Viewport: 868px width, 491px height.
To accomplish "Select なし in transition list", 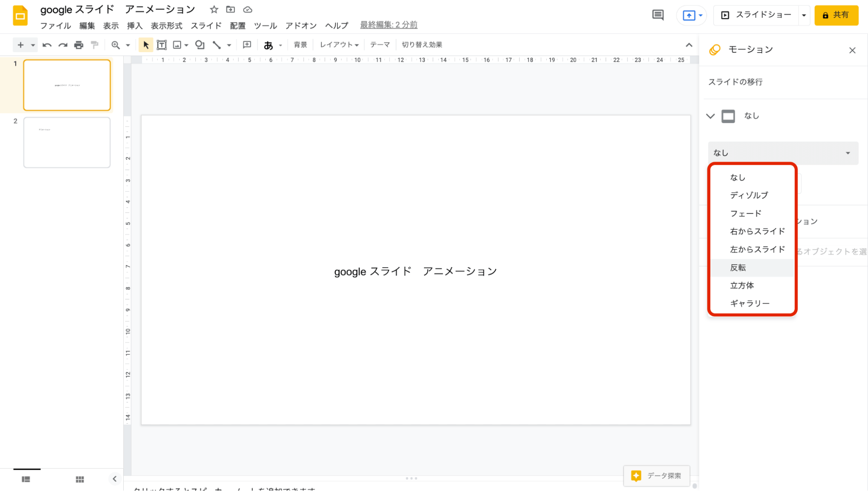I will click(752, 177).
